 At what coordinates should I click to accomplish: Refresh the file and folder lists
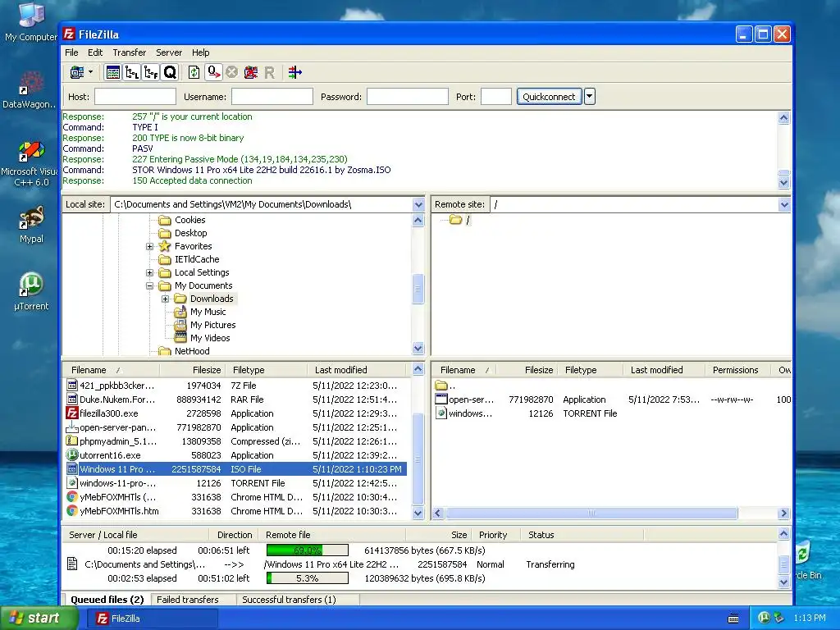(x=194, y=72)
